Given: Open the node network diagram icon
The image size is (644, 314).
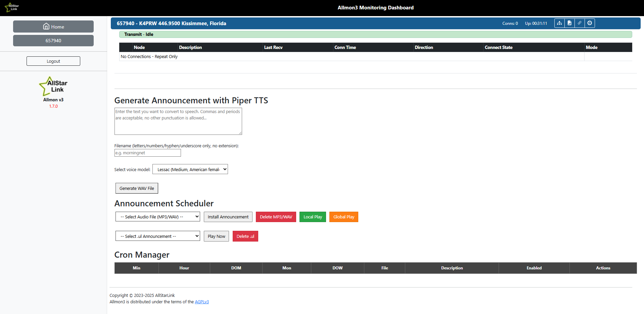Looking at the screenshot, I should point(559,23).
